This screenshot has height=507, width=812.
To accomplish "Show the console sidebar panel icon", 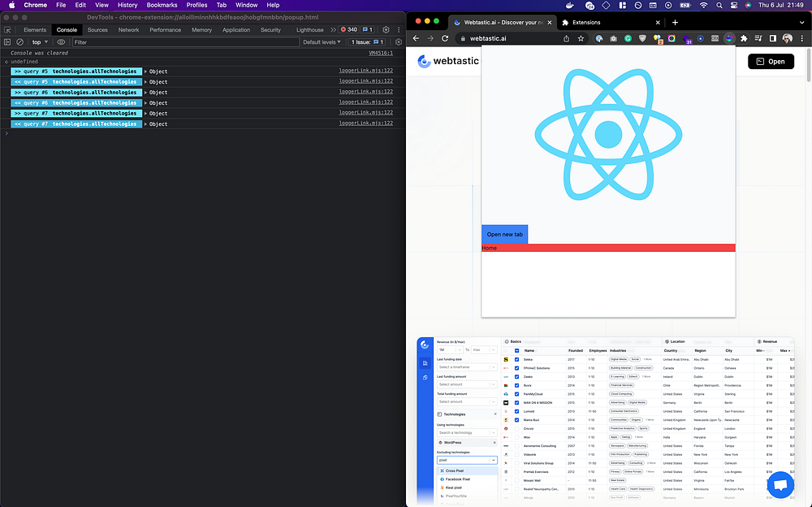I will [x=7, y=42].
